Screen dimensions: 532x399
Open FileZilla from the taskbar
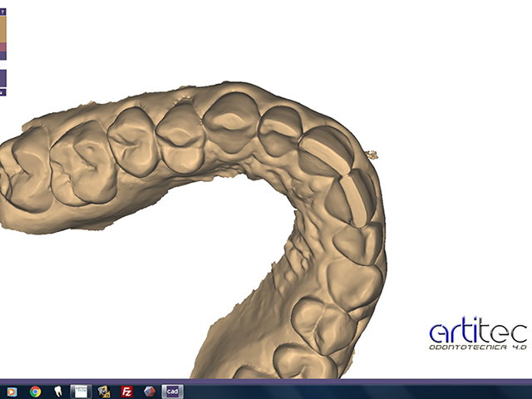(126, 392)
